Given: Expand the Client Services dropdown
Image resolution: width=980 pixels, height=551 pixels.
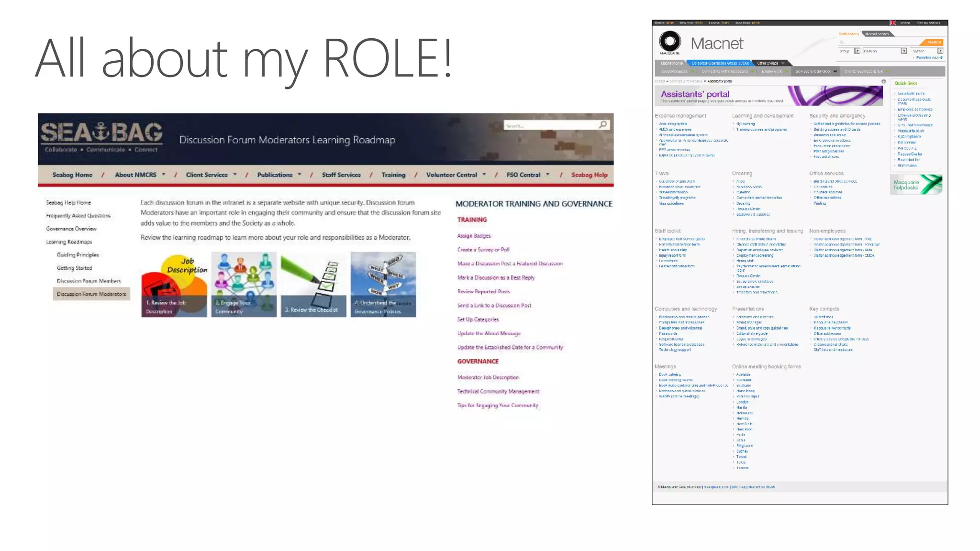Looking at the screenshot, I should [235, 175].
